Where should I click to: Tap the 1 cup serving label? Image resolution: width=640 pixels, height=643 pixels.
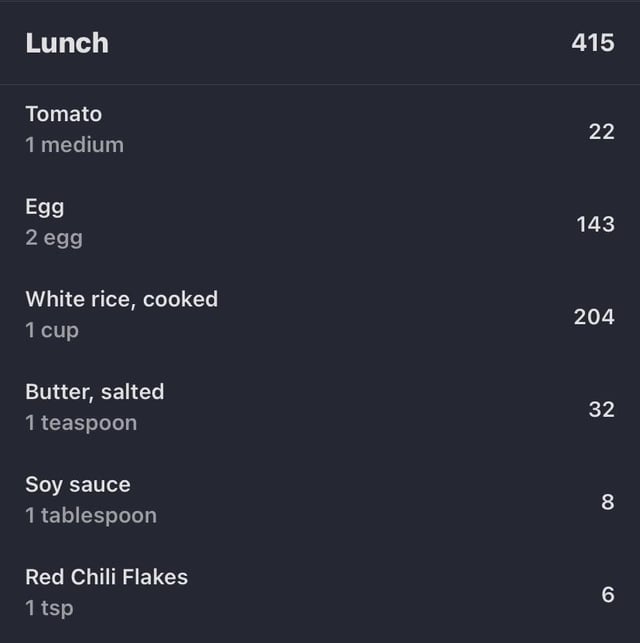(52, 331)
